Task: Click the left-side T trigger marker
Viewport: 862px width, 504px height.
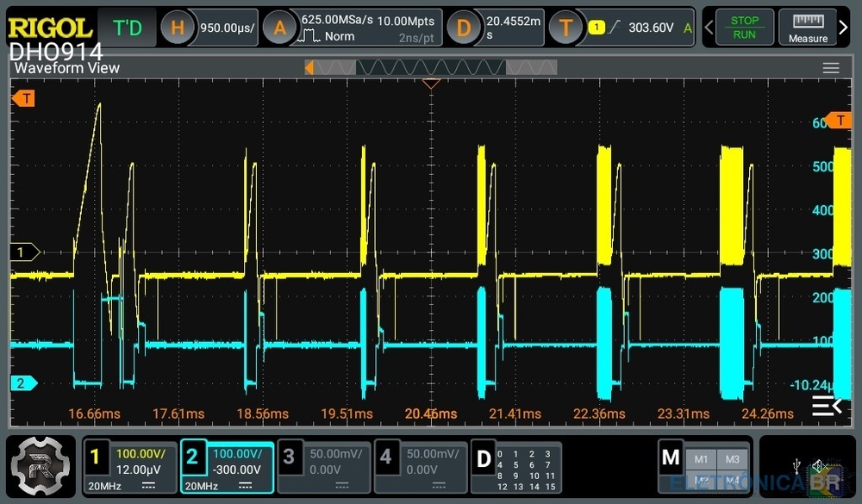Action: click(x=23, y=98)
